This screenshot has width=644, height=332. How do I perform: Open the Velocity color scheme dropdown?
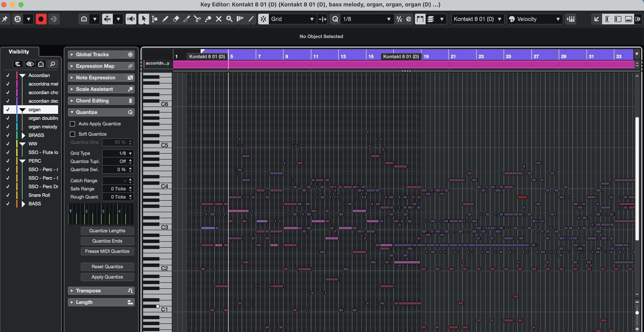click(x=535, y=19)
